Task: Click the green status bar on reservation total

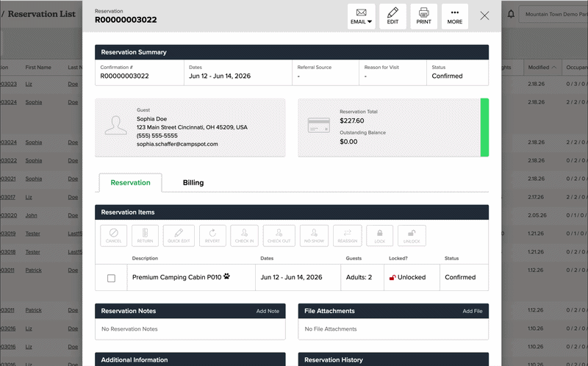Action: point(484,128)
